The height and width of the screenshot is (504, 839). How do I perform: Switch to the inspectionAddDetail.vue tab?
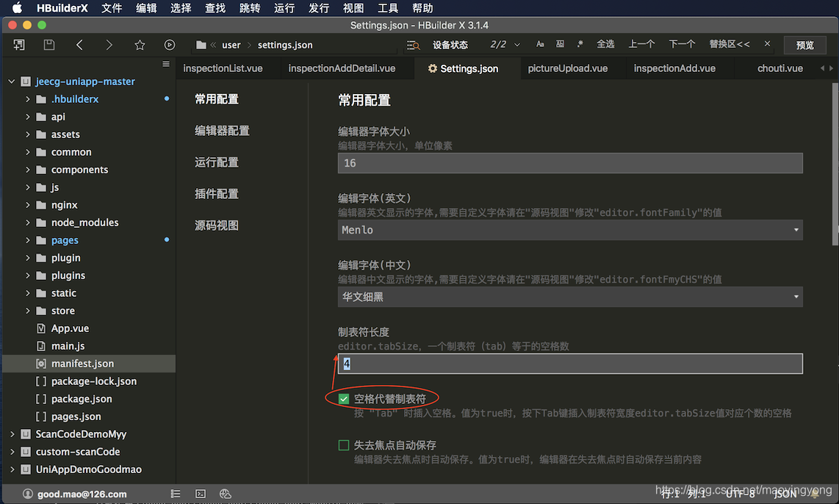tap(342, 68)
